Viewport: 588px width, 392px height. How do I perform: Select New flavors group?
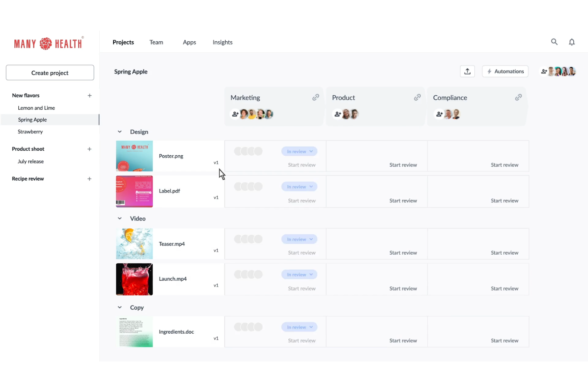coord(26,95)
